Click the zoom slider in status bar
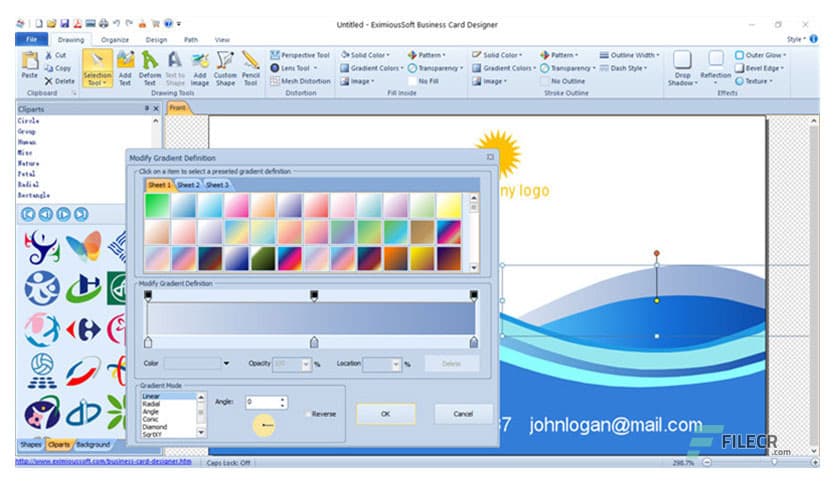The height and width of the screenshot is (484, 836). 774,463
